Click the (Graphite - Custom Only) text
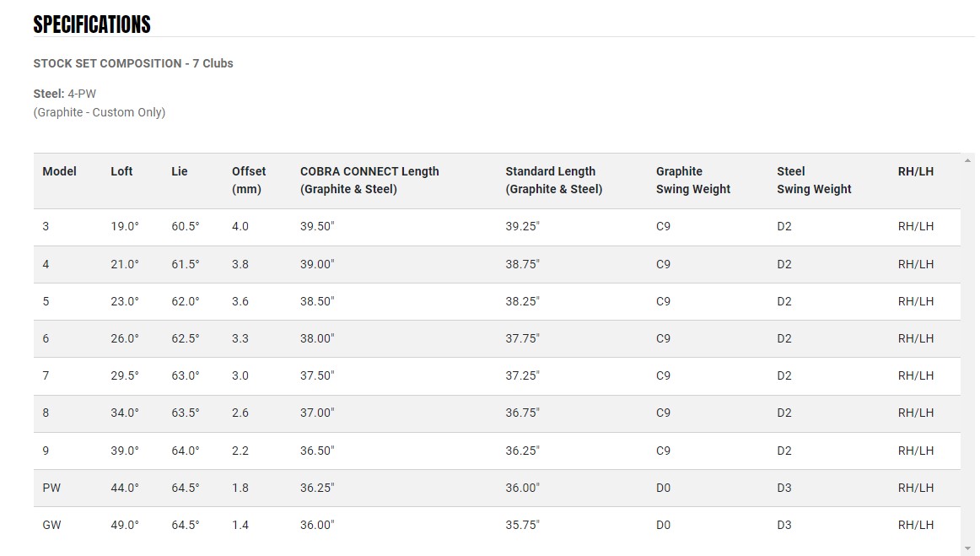 (x=100, y=112)
